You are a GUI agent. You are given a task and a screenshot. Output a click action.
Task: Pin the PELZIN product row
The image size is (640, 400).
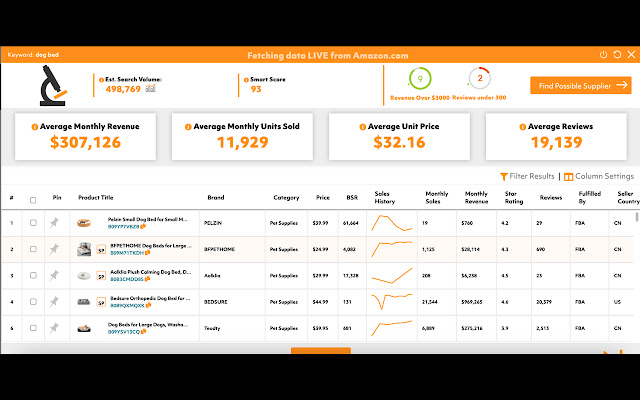54,223
